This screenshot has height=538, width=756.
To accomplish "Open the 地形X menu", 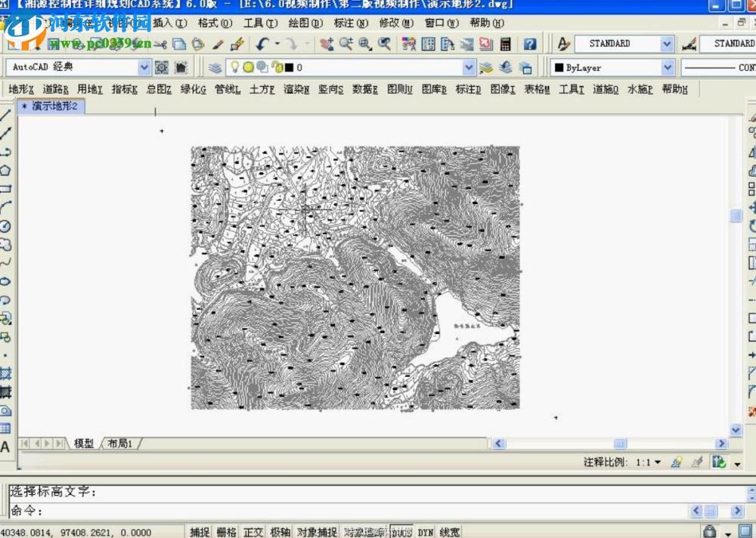I will click(21, 90).
